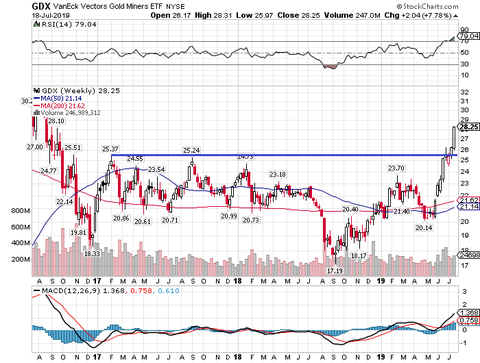This screenshot has width=480, height=363.
Task: Click the RSI(14) 79.04 indicator legend
Action: coord(68,24)
